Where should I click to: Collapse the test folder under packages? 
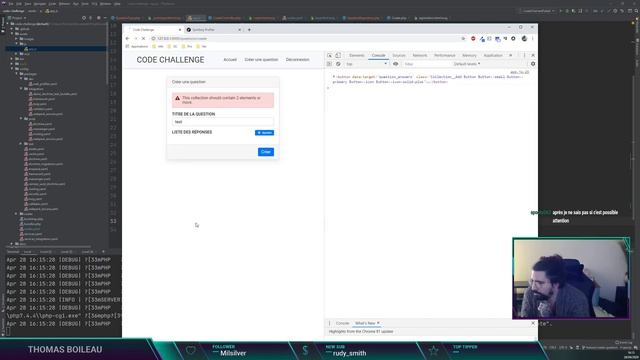[21, 144]
